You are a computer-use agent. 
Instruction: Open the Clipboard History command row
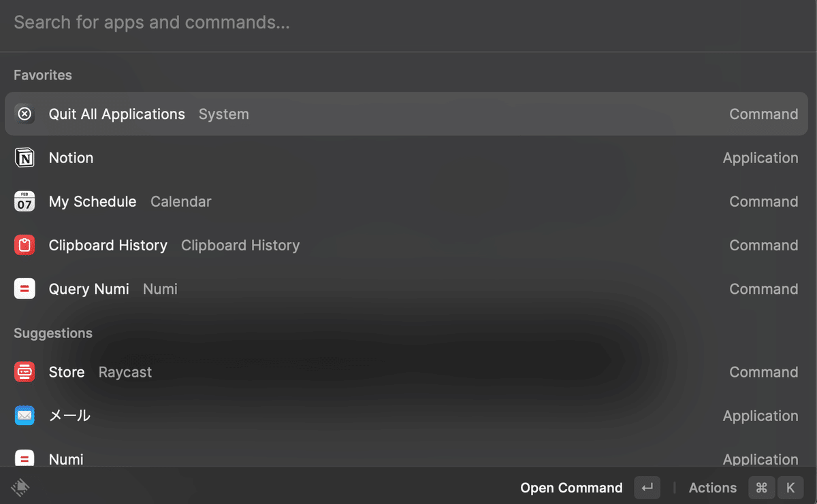(x=408, y=246)
